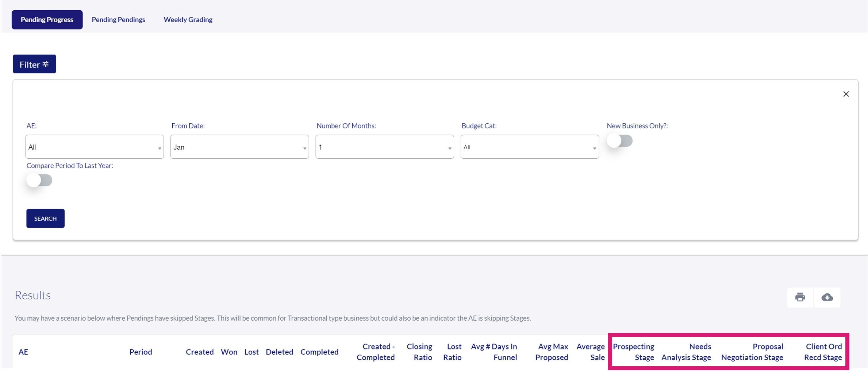Sort by Created - Completed header

pos(376,352)
